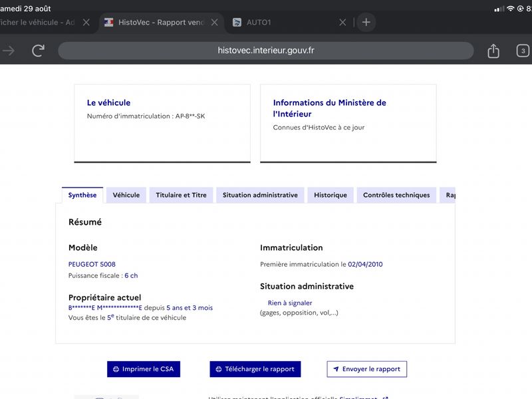Click the Imprimer le CSA button
532x399 pixels.
[x=144, y=369]
